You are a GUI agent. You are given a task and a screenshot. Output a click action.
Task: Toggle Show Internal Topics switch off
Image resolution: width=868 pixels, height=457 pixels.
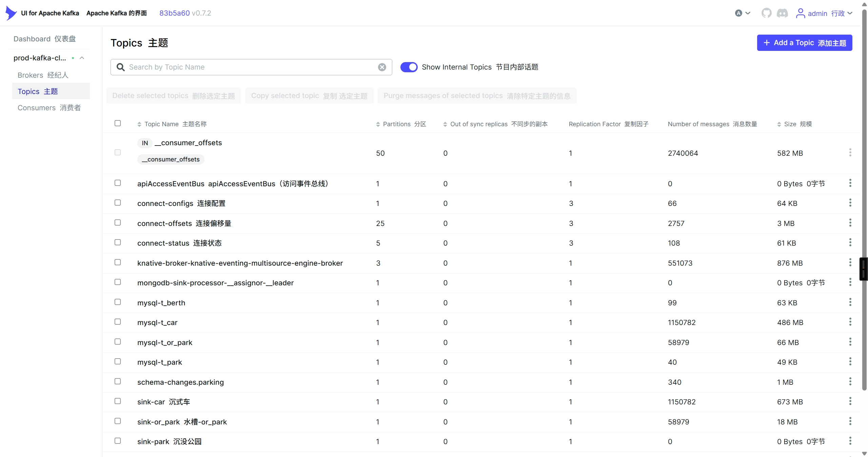pyautogui.click(x=409, y=67)
